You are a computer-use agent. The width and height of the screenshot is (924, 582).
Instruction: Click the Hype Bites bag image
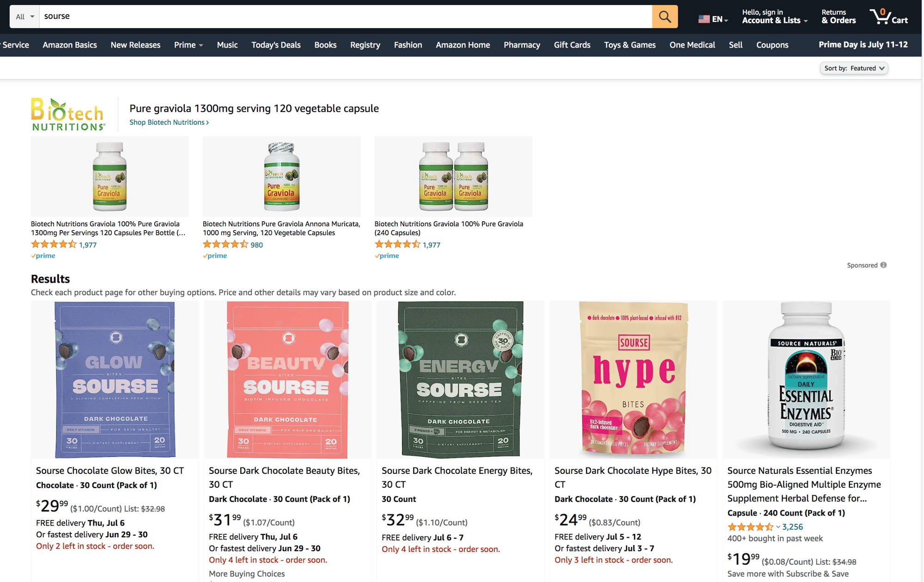(x=633, y=380)
